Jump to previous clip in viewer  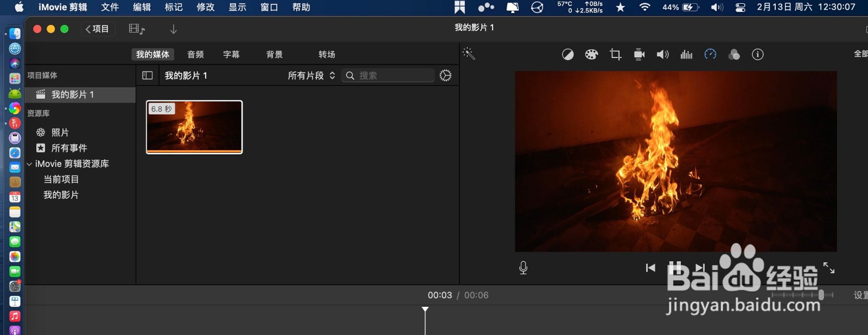pos(650,268)
